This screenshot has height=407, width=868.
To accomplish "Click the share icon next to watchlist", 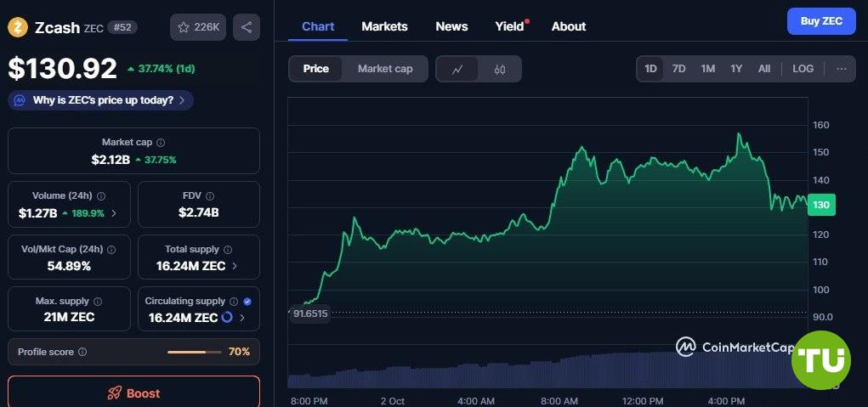I will pyautogui.click(x=247, y=27).
